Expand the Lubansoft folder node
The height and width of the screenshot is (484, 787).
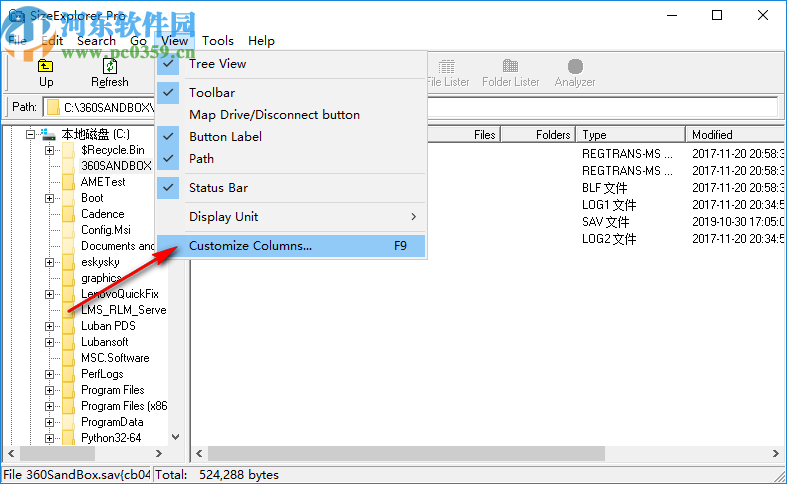(x=49, y=342)
